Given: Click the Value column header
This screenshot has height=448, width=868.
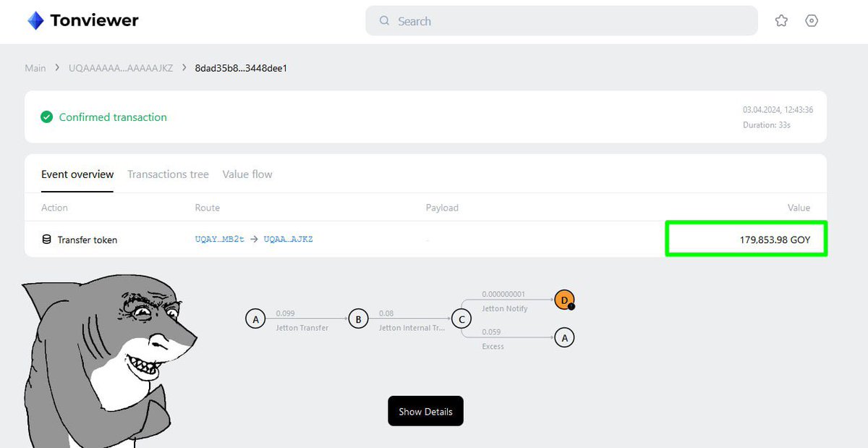Looking at the screenshot, I should pos(799,208).
